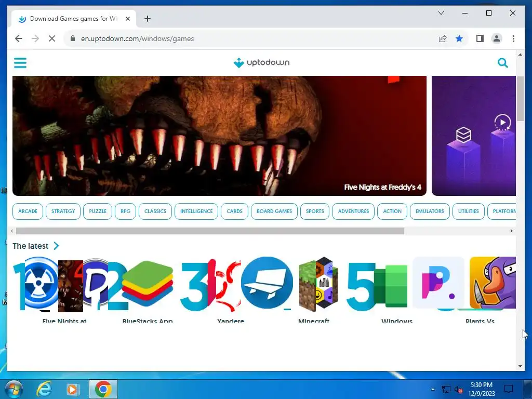The height and width of the screenshot is (399, 532).
Task: Click the horizontal scrollbar thumb
Action: tap(210, 231)
